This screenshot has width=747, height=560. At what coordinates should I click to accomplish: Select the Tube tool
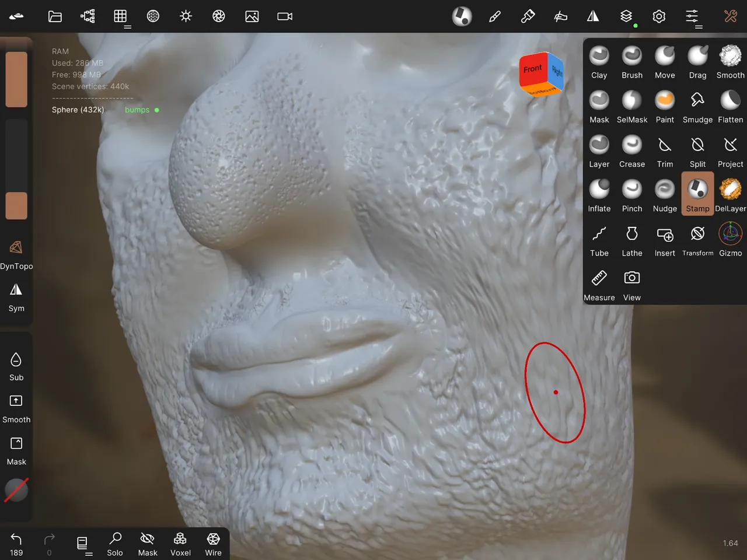(x=599, y=240)
